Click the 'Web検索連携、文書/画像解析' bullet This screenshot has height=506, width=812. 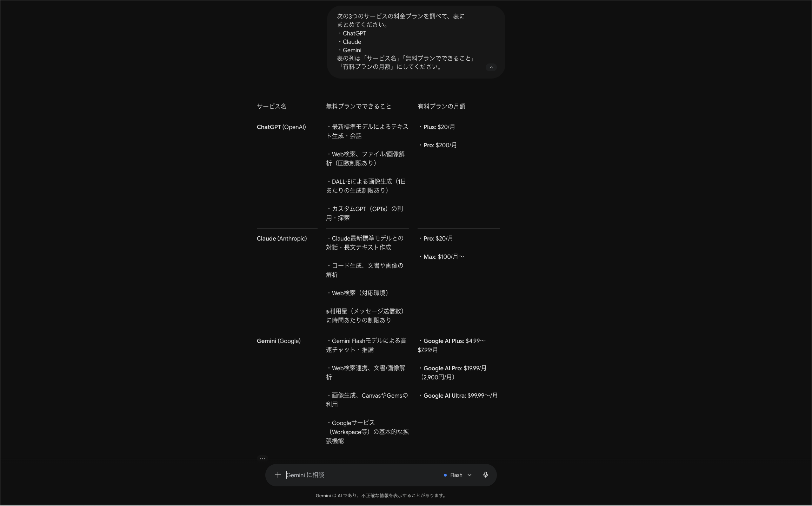click(x=365, y=372)
